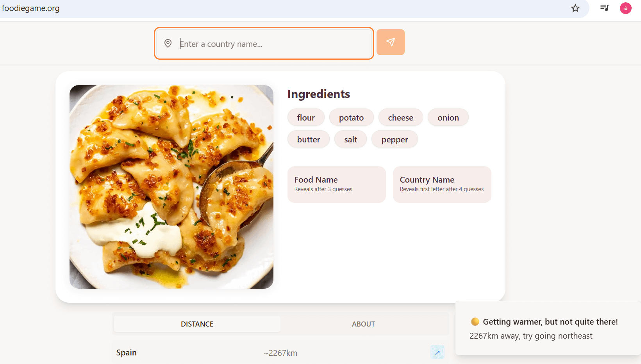
Task: Tap the onion ingredient tag
Action: coord(448,117)
